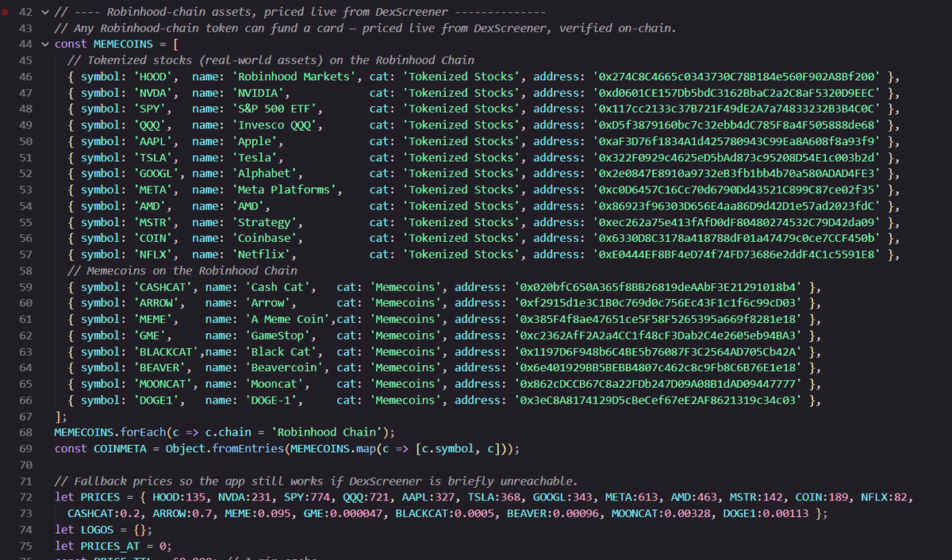Click the closing bracket '];' on line 67

pos(60,416)
